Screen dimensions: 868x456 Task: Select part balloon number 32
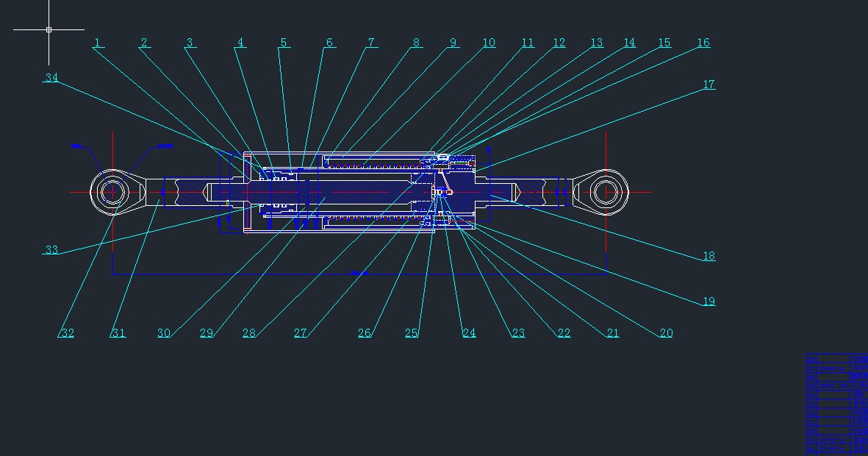(67, 333)
